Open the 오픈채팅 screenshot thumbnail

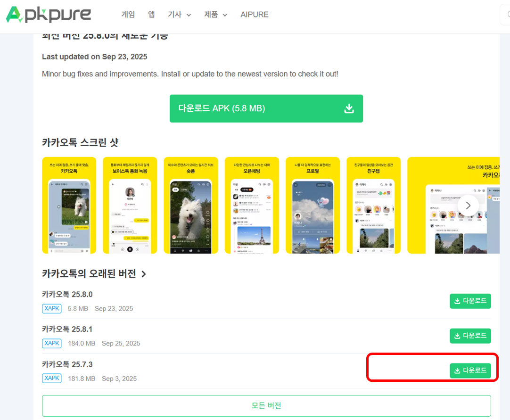(252, 205)
